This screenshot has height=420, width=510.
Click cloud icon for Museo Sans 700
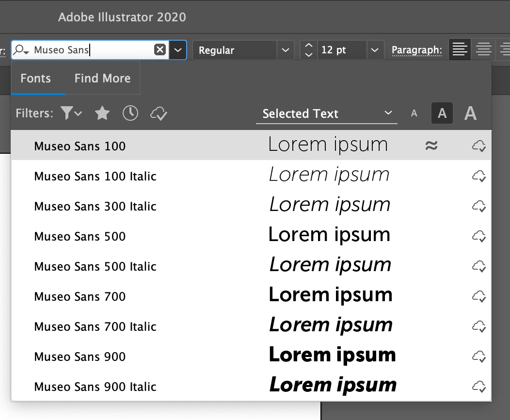coord(479,296)
